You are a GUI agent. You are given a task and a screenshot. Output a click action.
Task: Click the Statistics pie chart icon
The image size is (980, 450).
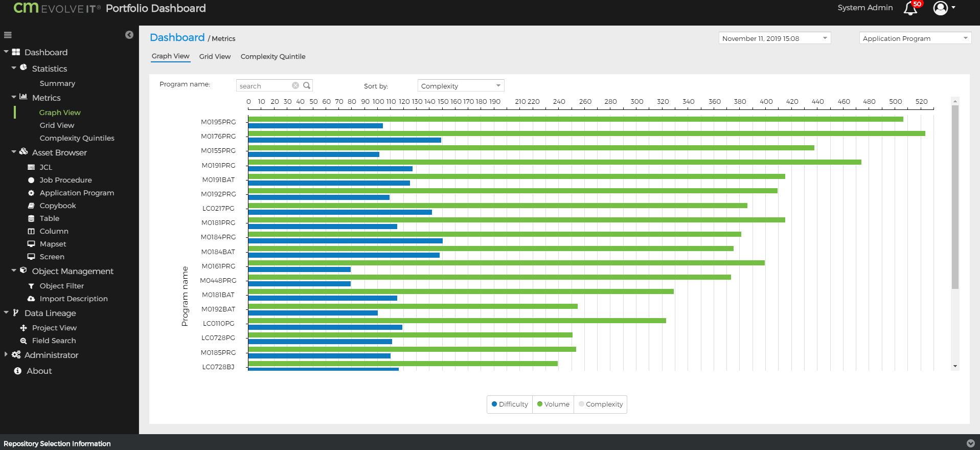24,67
